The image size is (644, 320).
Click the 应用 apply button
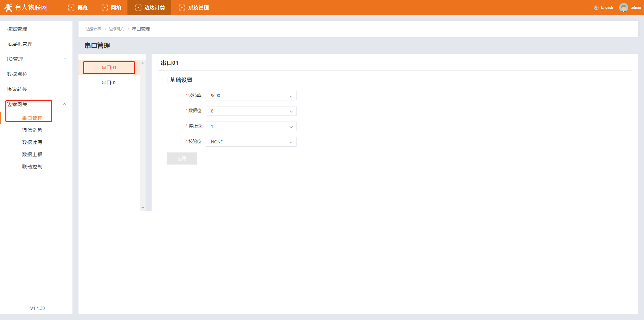tap(181, 158)
